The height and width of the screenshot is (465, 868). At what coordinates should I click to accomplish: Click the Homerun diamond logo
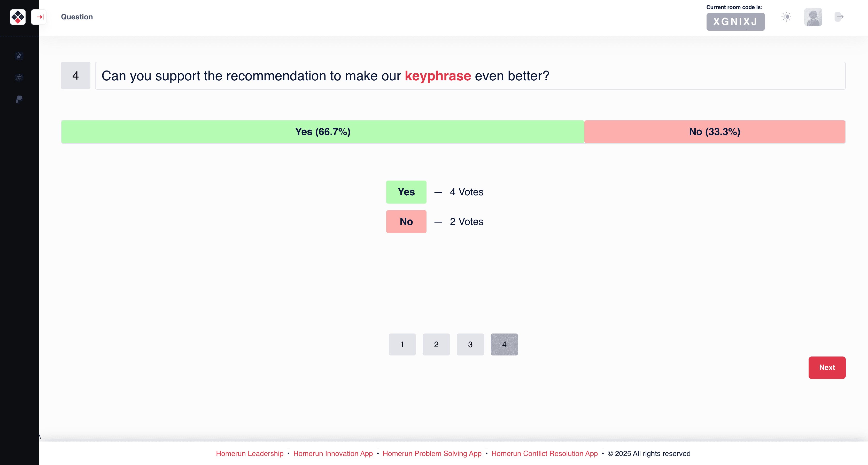click(18, 17)
